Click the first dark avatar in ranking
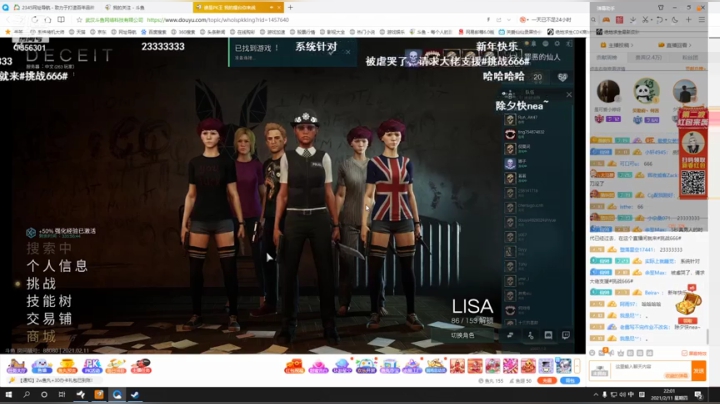 [608, 91]
